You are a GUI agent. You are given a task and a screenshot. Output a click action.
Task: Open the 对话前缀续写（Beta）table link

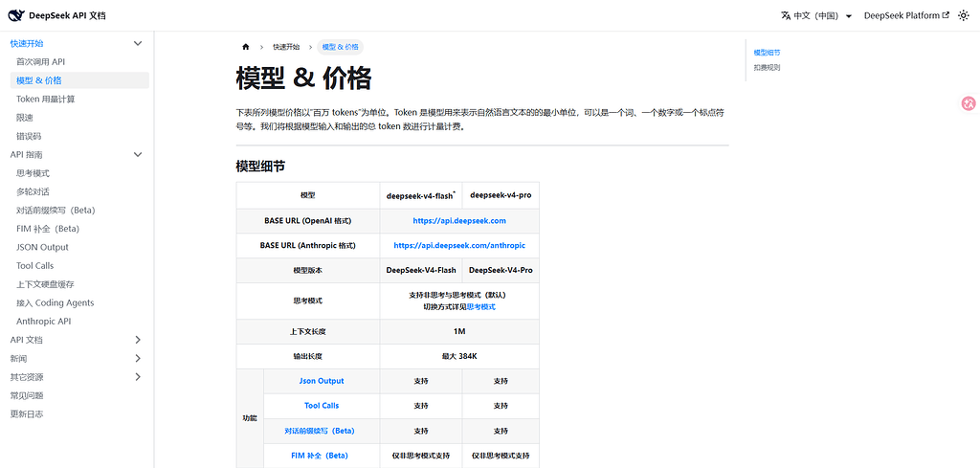320,431
